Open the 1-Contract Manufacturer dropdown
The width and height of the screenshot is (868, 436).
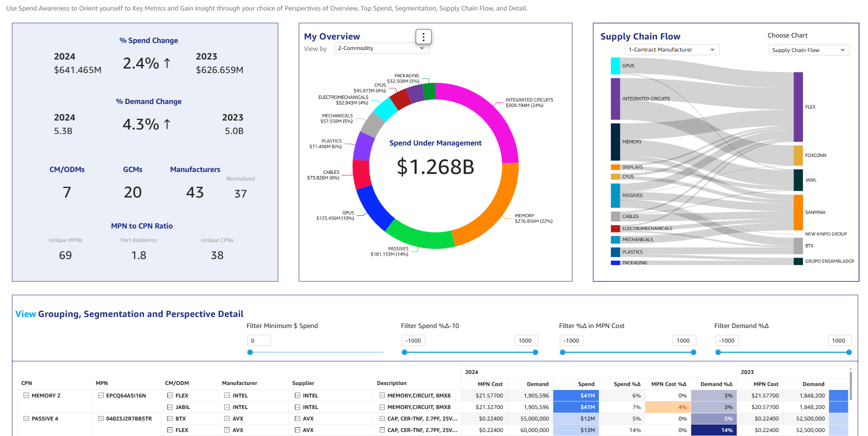point(671,49)
